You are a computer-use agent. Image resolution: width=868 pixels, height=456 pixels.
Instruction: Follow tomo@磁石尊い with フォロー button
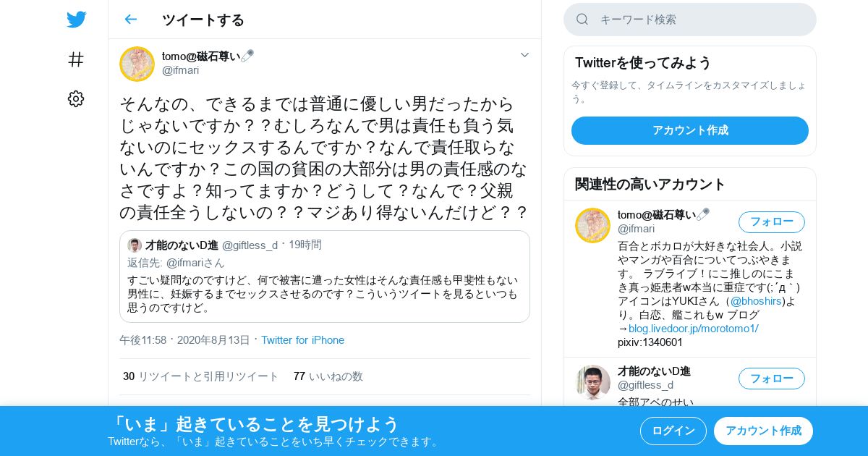tap(772, 222)
